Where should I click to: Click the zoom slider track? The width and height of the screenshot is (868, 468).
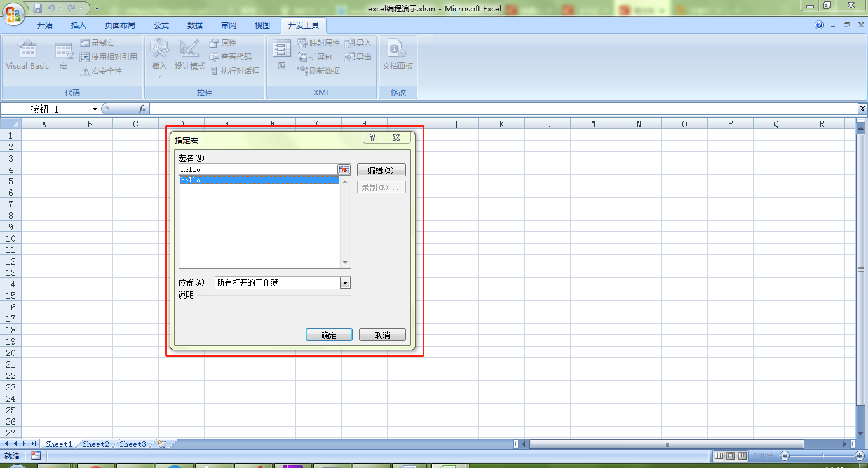coord(822,456)
